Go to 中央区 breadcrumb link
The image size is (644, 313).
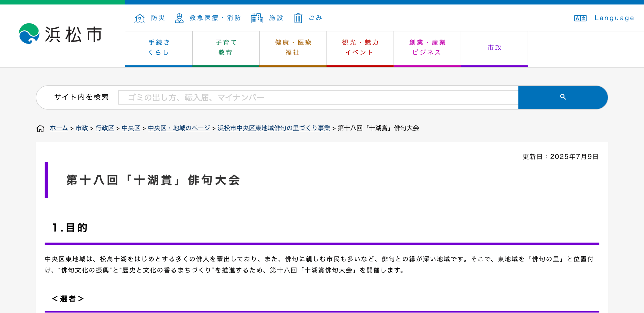pos(131,128)
